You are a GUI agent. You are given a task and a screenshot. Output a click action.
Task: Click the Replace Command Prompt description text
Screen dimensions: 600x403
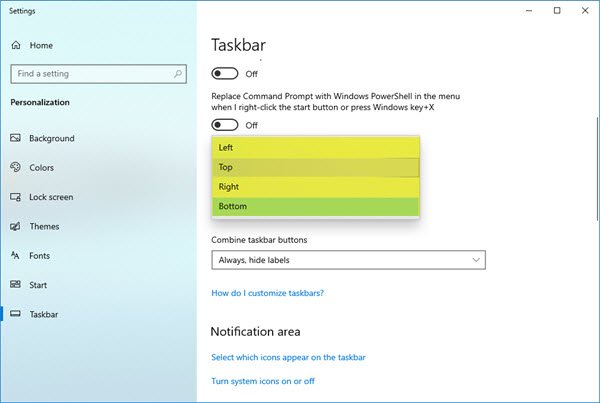pyautogui.click(x=336, y=101)
